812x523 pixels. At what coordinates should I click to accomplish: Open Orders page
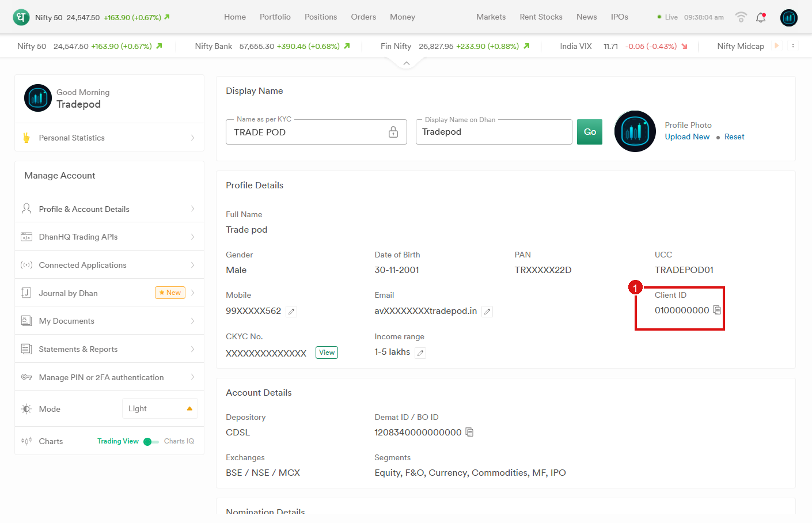tap(363, 17)
